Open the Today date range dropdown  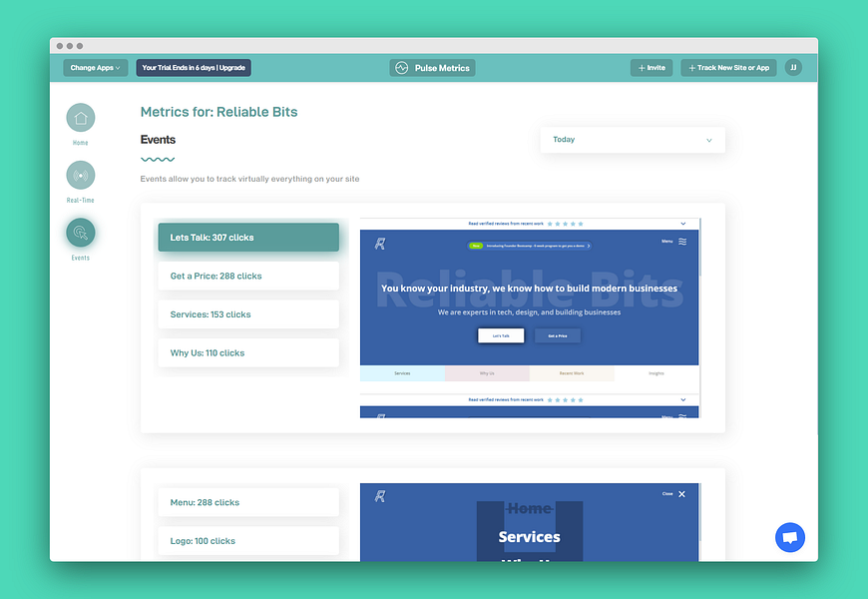click(x=633, y=140)
